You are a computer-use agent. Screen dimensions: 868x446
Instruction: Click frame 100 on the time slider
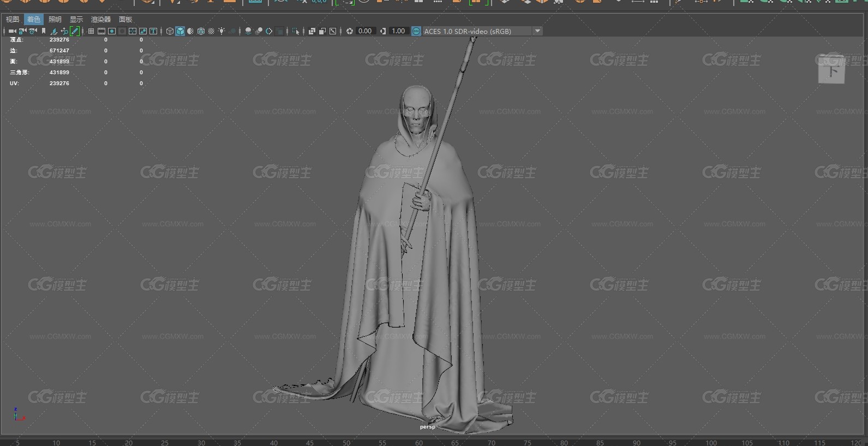[711, 442]
